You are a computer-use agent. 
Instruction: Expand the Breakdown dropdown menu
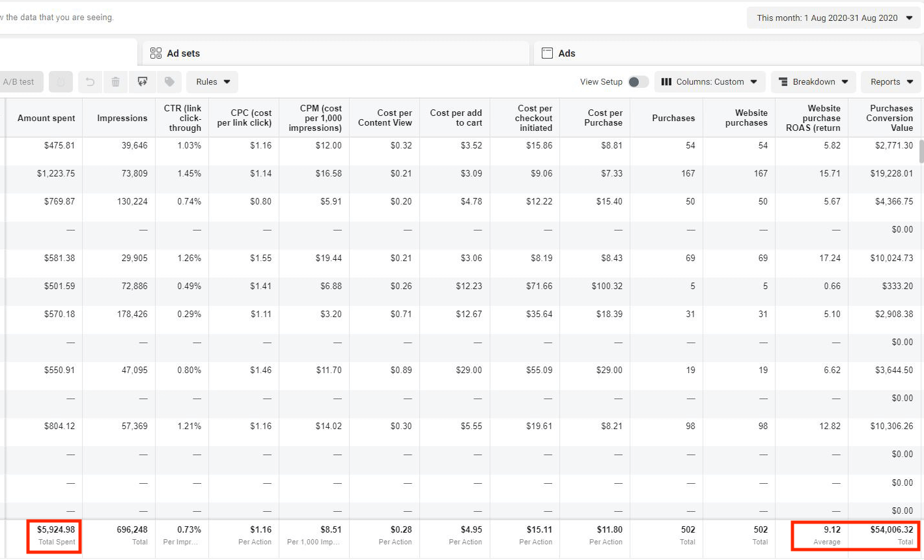click(813, 82)
